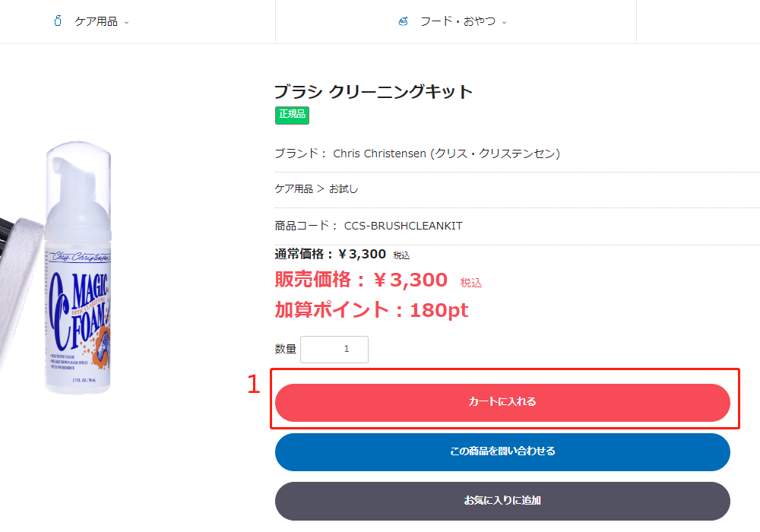The image size is (760, 532).
Task: Open the ケア用品 menu
Action: click(x=96, y=21)
